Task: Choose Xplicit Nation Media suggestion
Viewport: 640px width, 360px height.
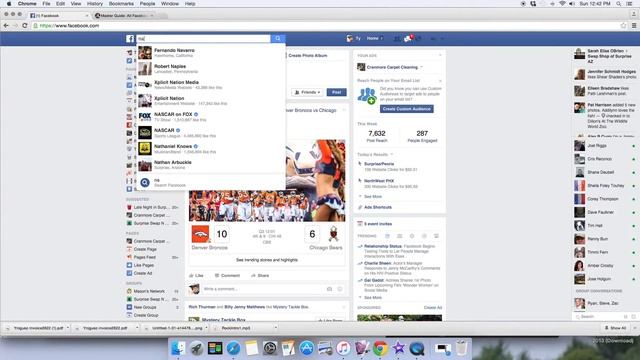Action: 211,84
